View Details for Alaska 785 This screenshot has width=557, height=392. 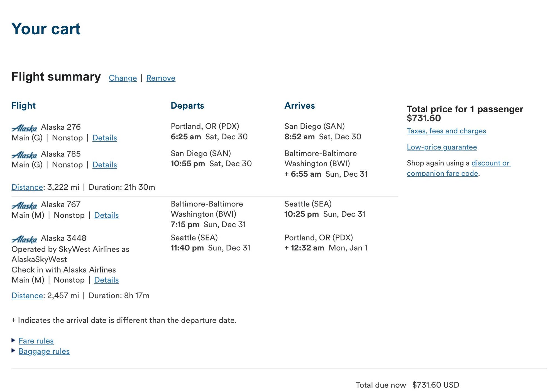coord(104,165)
